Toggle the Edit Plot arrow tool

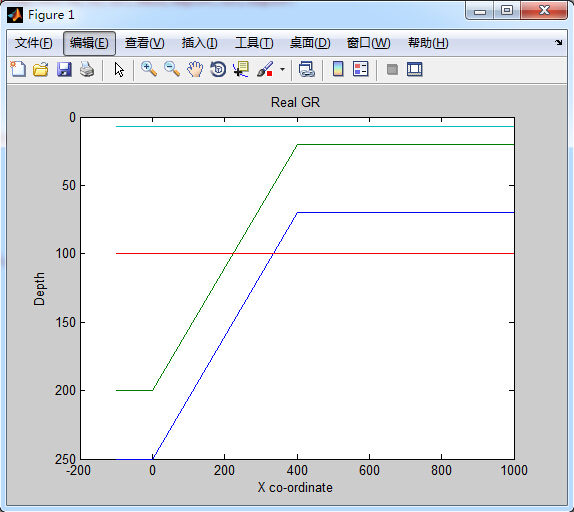pyautogui.click(x=119, y=69)
